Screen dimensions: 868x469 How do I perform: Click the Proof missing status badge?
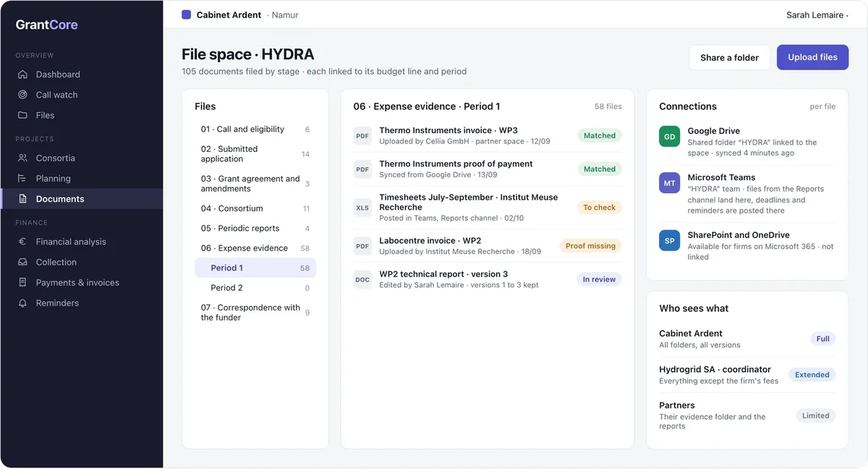pos(590,246)
